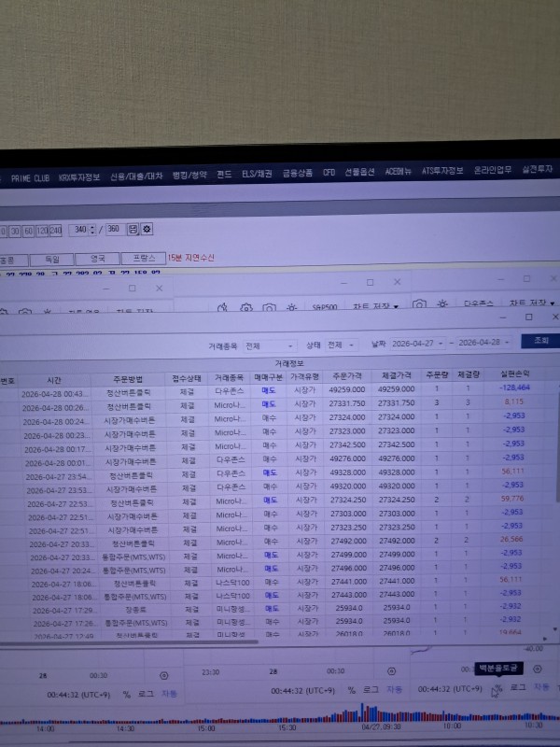Open the ELS/채권 menu

coord(257,174)
